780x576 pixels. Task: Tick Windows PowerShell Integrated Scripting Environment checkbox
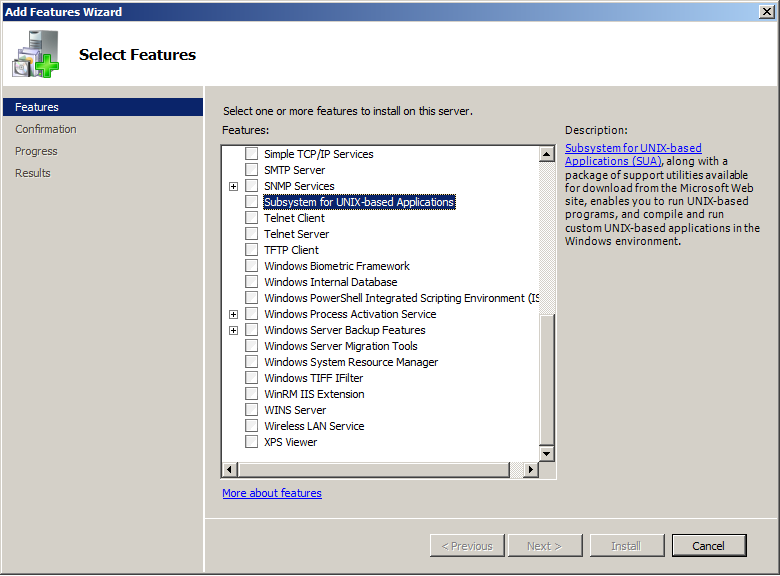pyautogui.click(x=252, y=297)
